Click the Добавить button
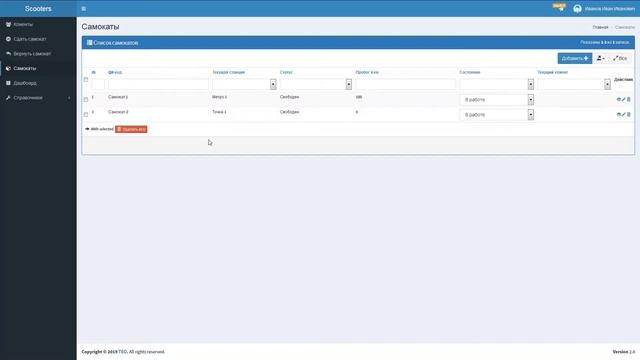 tap(575, 58)
